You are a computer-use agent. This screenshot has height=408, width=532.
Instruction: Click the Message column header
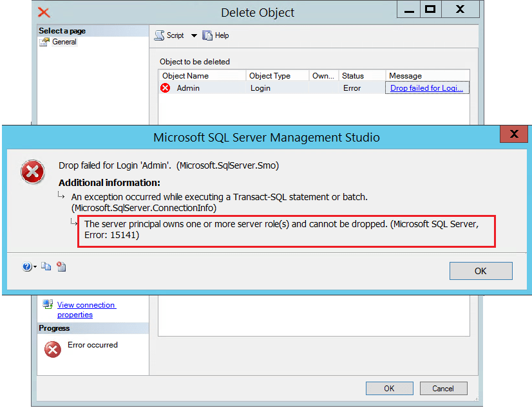tap(428, 75)
